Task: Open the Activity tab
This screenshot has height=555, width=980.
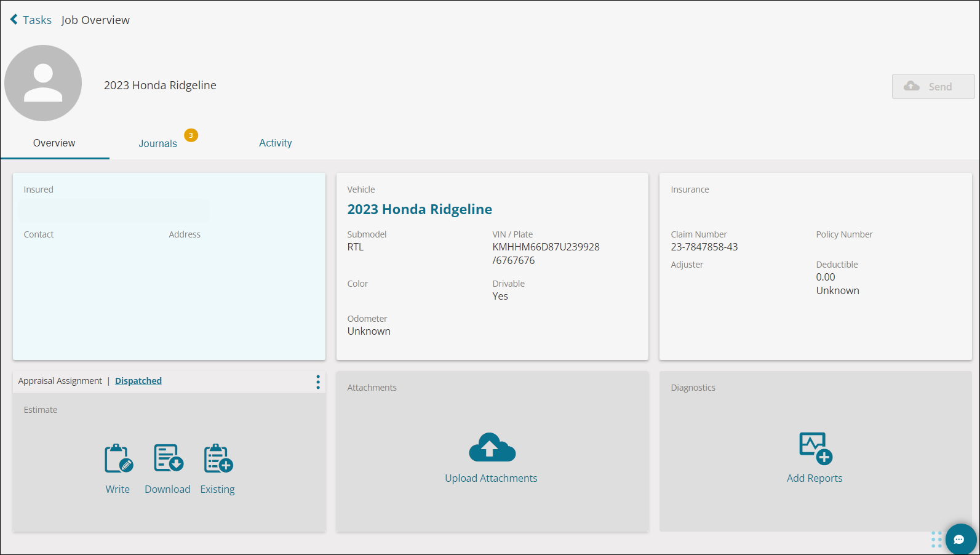Action: (x=275, y=143)
